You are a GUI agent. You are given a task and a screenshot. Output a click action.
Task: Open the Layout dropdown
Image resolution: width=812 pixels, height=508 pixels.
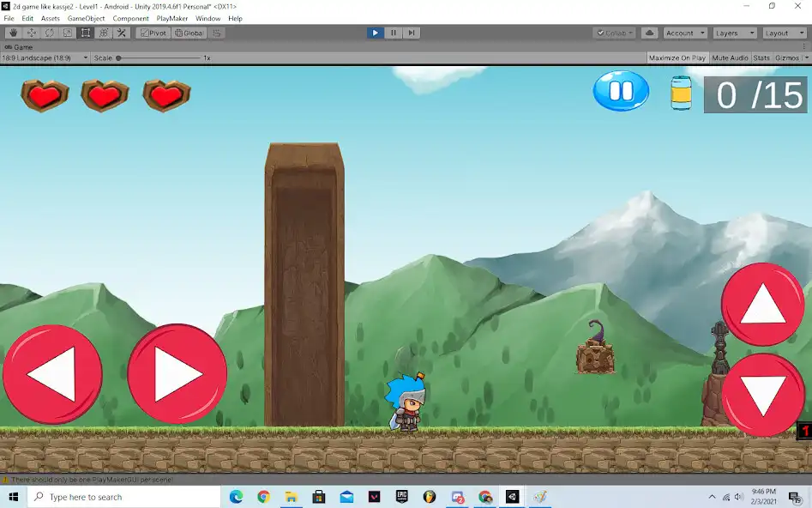(x=783, y=33)
